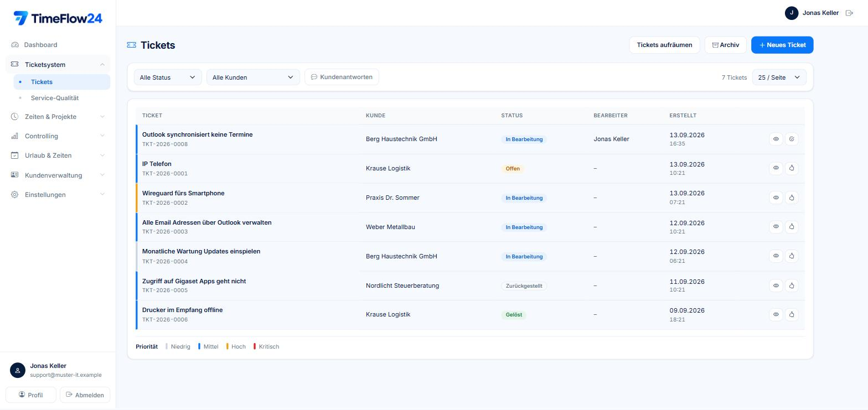Open Monatliche Wartung ticket via eye icon
The width and height of the screenshot is (868, 410).
click(x=776, y=256)
